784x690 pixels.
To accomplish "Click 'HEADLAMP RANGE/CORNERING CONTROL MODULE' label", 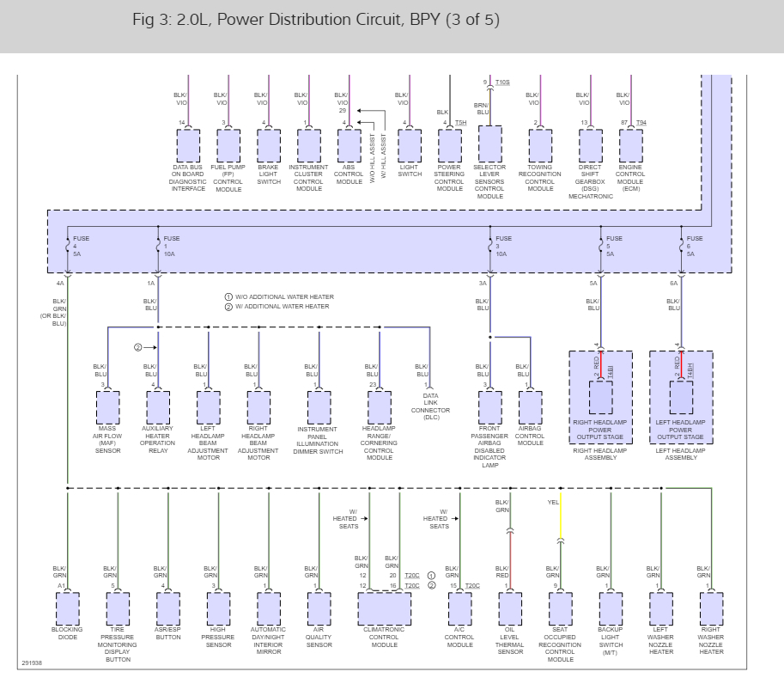I will point(379,443).
